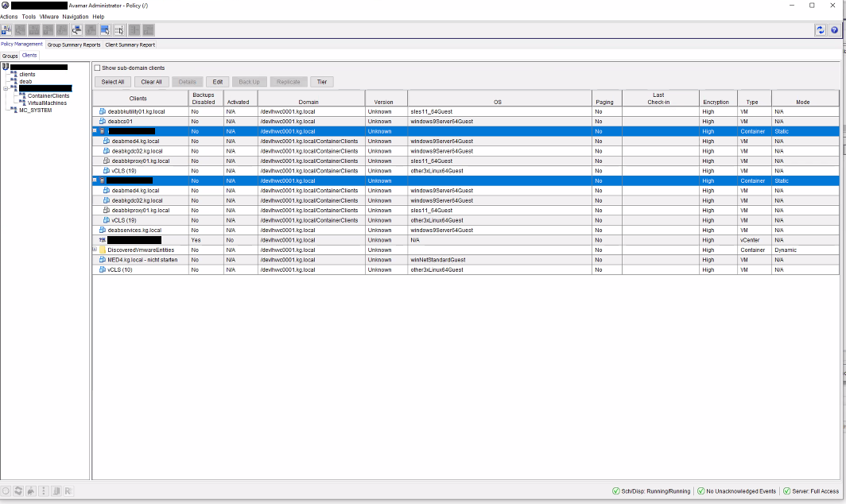Select the magnifier search icon on the toolbar
Viewport: 846px width, 504px height.
click(x=21, y=30)
